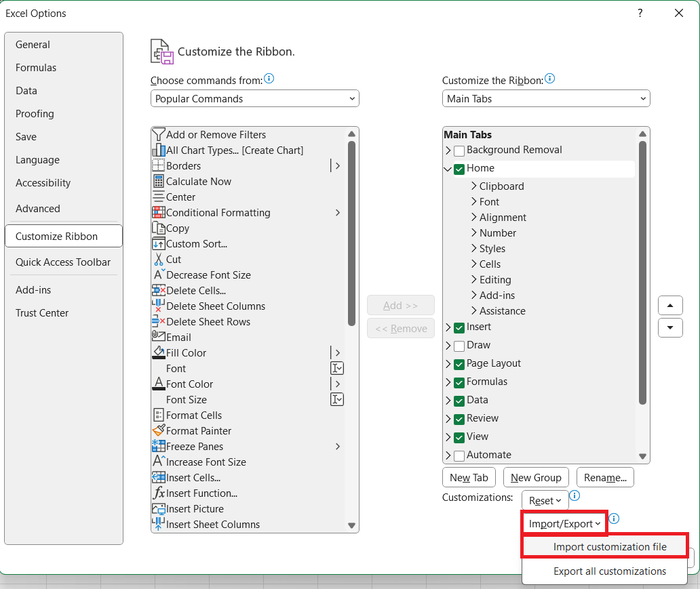
Task: Expand the Editing group
Action: [474, 279]
